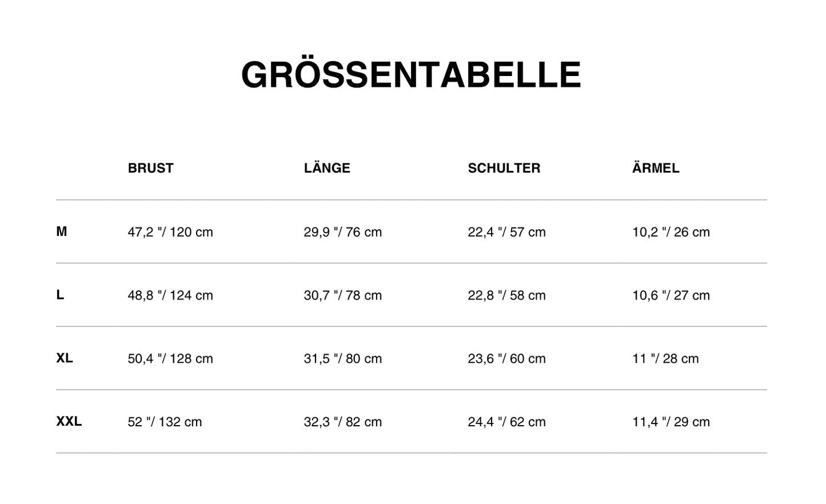Click chest value 48,8 "/ 124 cm
The width and height of the screenshot is (826, 504).
click(170, 295)
